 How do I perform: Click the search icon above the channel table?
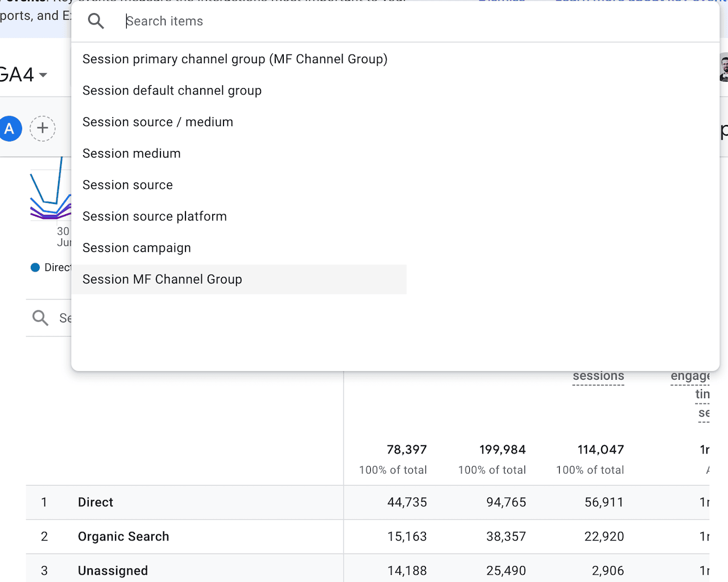pyautogui.click(x=39, y=318)
